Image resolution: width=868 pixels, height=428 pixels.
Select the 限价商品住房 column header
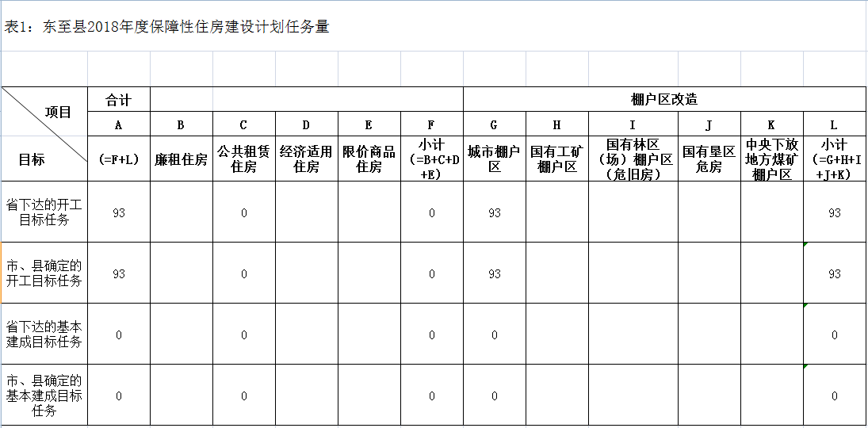tap(369, 159)
